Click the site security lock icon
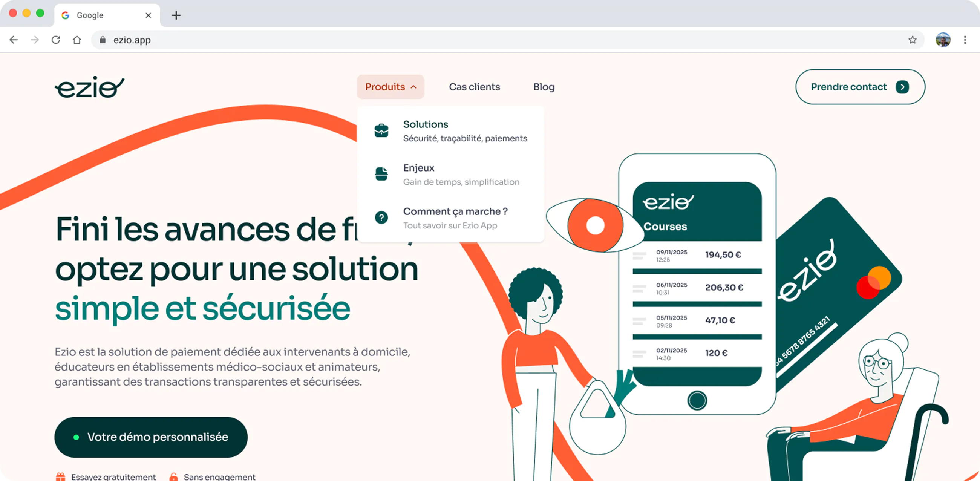Screen dimensions: 980x481 pyautogui.click(x=103, y=40)
